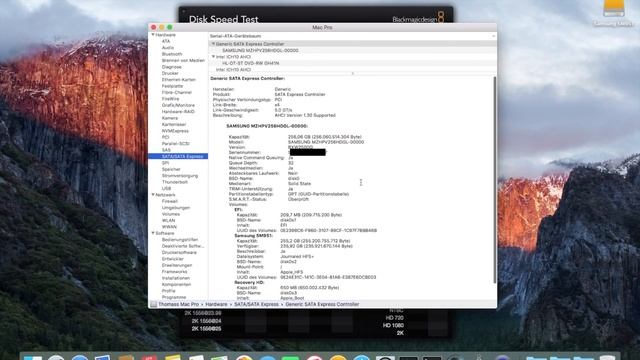Select Installationen under Software

(176, 278)
